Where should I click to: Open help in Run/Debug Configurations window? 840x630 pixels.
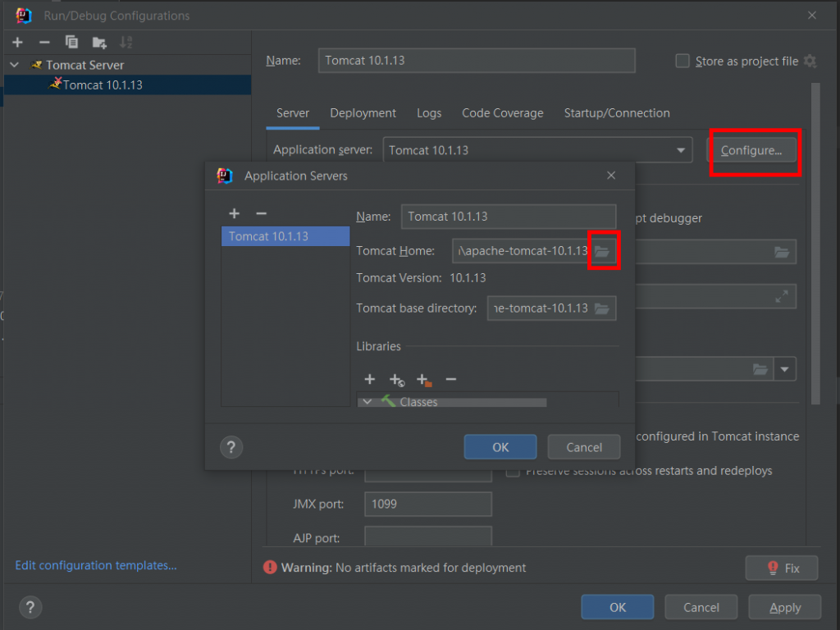(30, 607)
